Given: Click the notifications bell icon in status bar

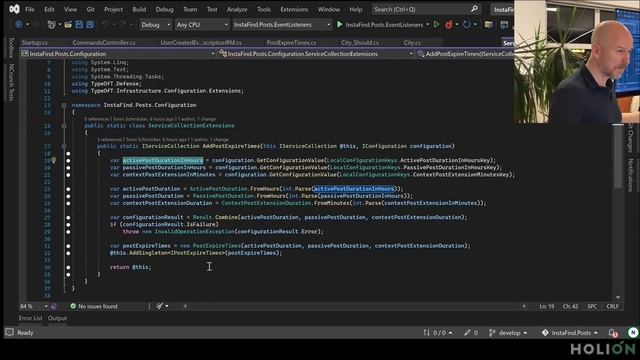Looking at the screenshot, I should pos(612,333).
